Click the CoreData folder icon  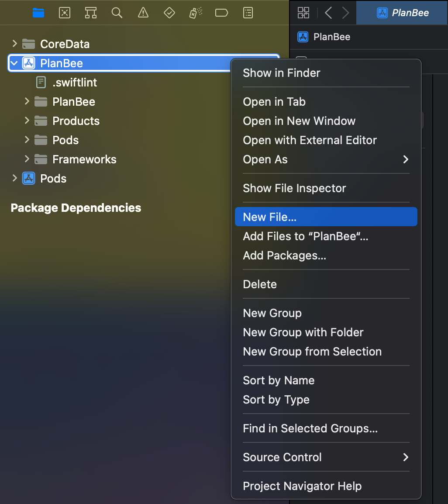29,44
